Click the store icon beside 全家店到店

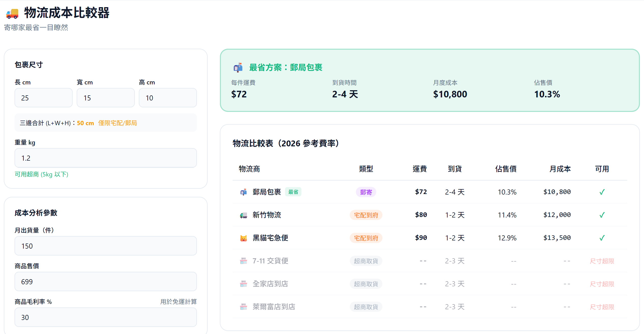click(x=244, y=284)
